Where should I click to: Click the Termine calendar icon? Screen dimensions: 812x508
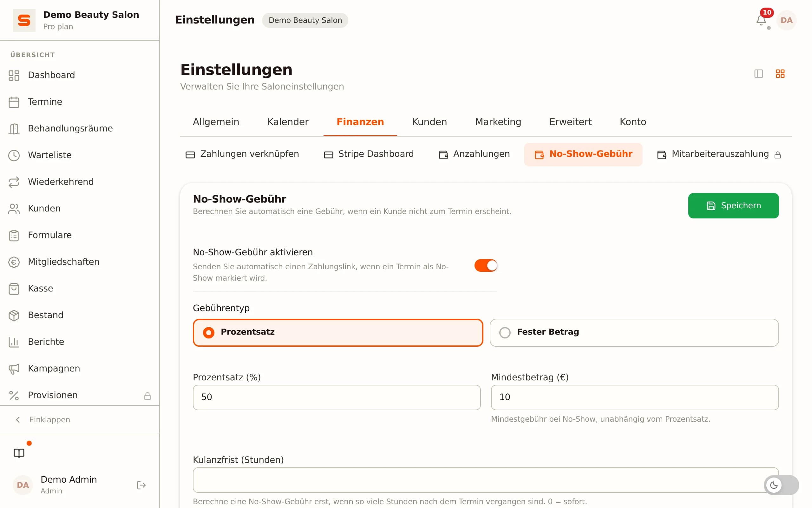(14, 102)
